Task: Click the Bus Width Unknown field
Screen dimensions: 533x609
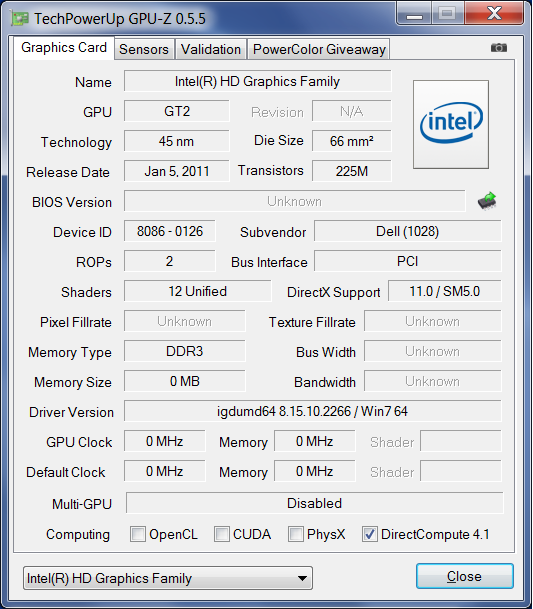Action: (433, 351)
